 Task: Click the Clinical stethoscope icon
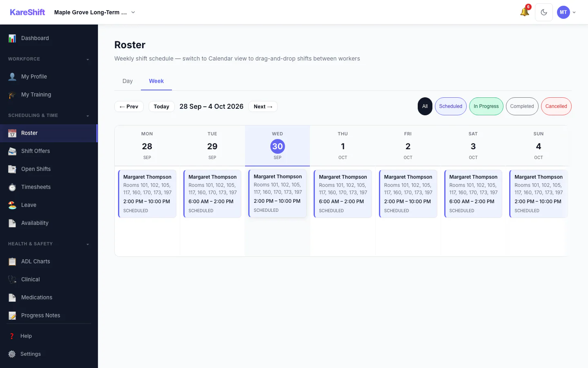click(12, 279)
